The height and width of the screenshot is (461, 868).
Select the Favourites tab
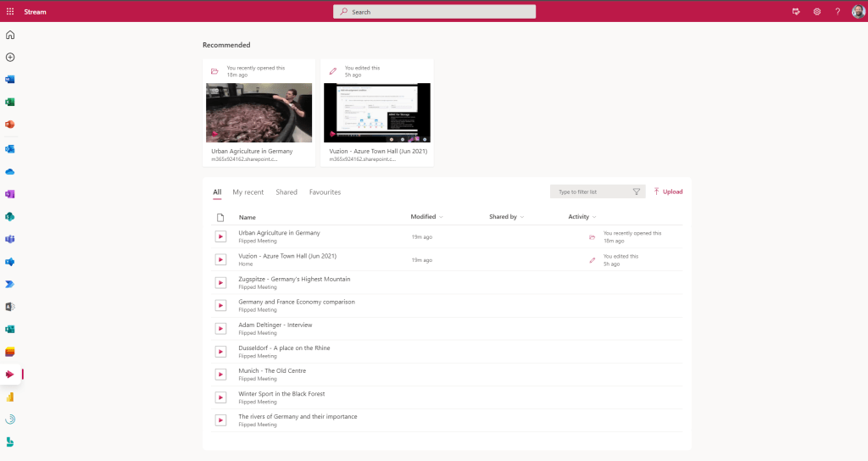(325, 192)
